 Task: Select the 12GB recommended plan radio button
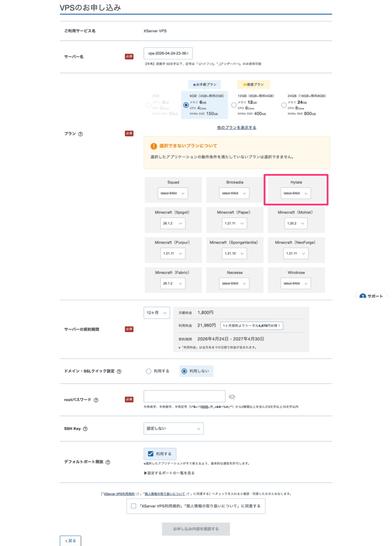234,105
